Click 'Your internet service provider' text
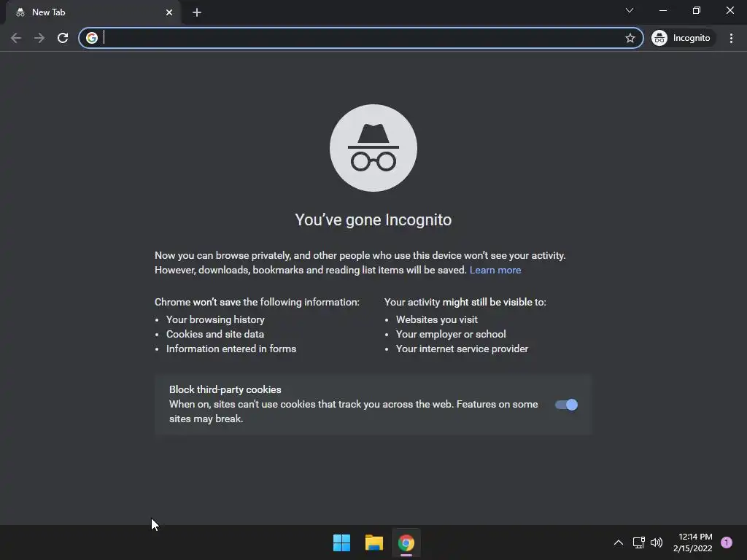 (x=462, y=349)
